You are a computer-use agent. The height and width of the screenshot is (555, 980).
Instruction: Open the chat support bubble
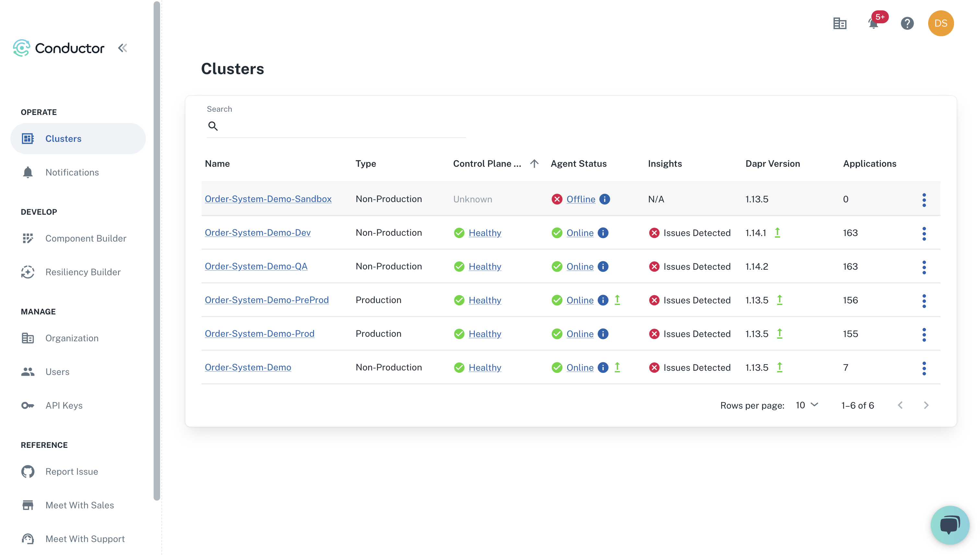point(950,525)
